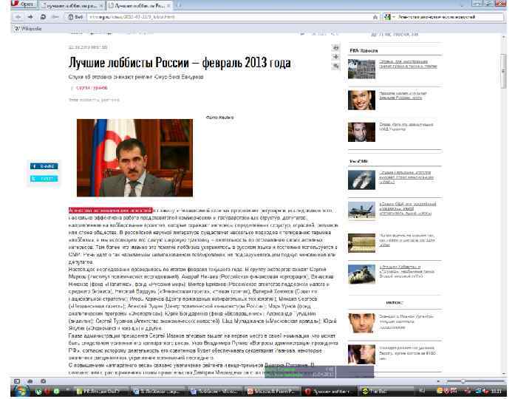Click the article headline 'Лучшие лоббисты России'
Screen dimensions: 532x399
pyautogui.click(x=180, y=62)
